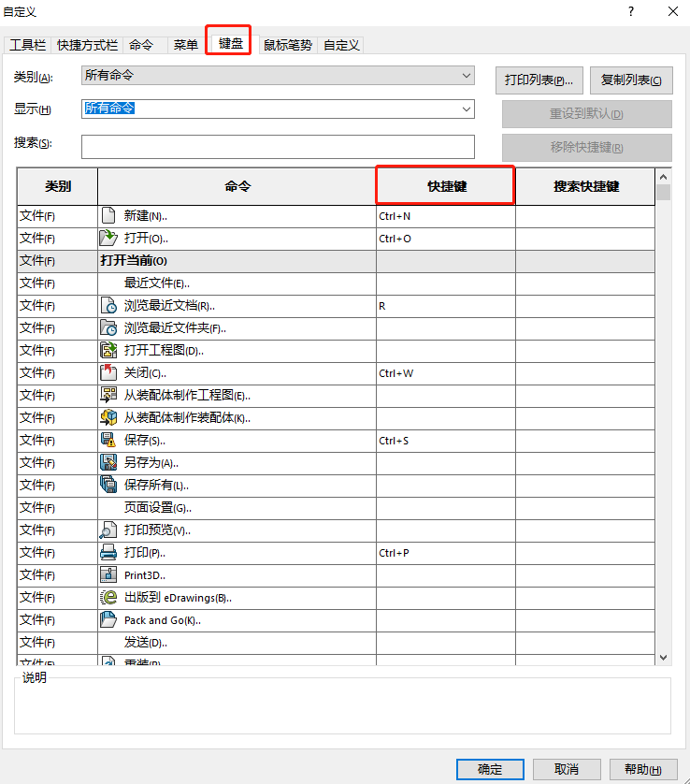Click the Pack and Go icon

pos(108,620)
